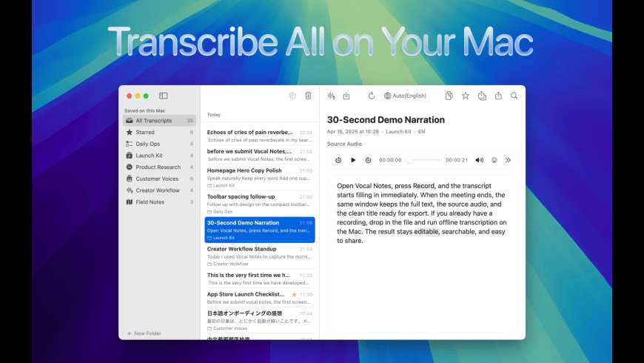Viewport: 644px width, 363px height.
Task: Click the highlighted word 'editable' in the transcript
Action: pos(426,231)
